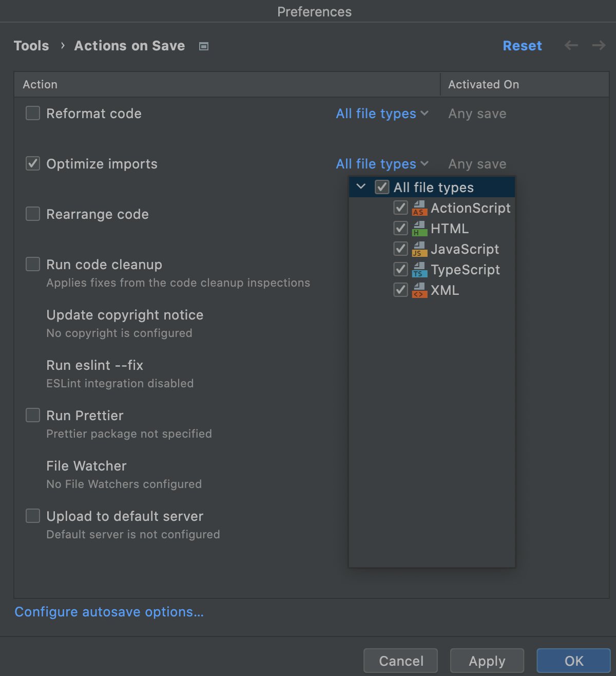The height and width of the screenshot is (676, 616).
Task: Click the Actions on Save breadcrumb item
Action: (x=129, y=46)
